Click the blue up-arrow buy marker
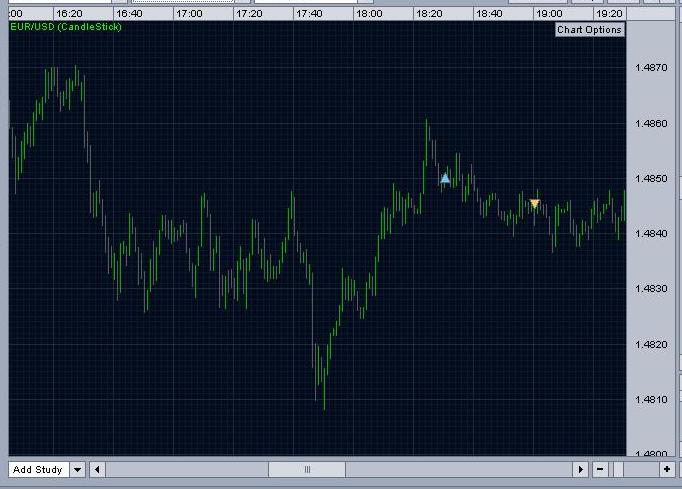Screen dimensions: 682x489 pos(445,178)
